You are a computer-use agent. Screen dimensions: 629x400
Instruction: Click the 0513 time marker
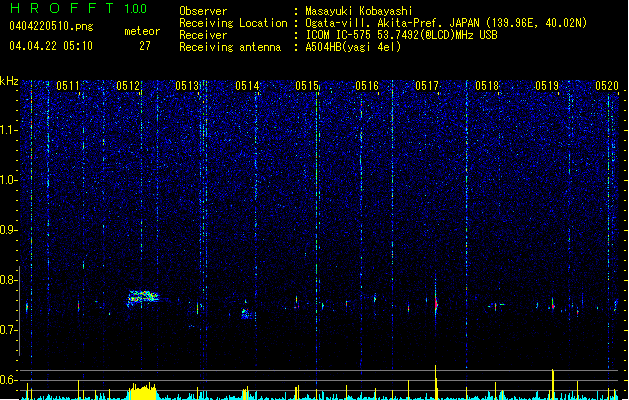click(187, 85)
